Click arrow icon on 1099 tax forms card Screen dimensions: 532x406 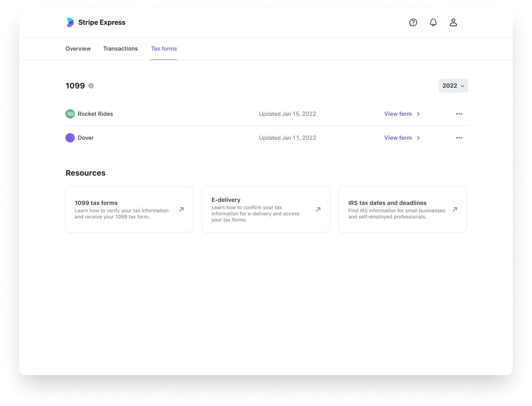pos(182,210)
